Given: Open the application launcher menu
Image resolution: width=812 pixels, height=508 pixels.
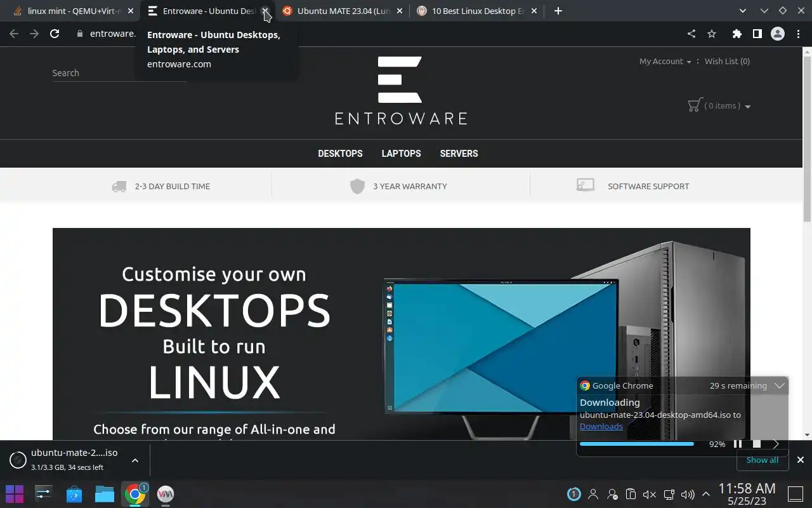Looking at the screenshot, I should point(15,494).
